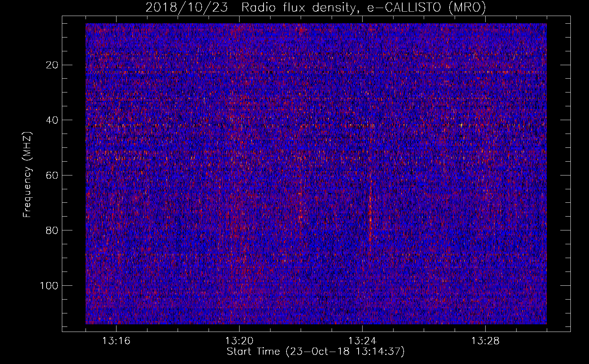This screenshot has width=589, height=364.
Task: Click the 'Start Time (23-Oct-18 13:14:37)' label
Action: [316, 352]
